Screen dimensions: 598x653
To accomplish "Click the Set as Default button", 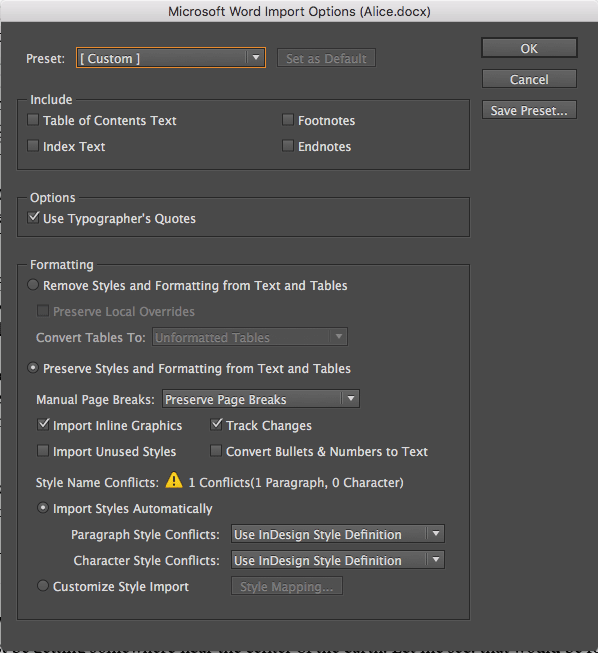I will 326,58.
